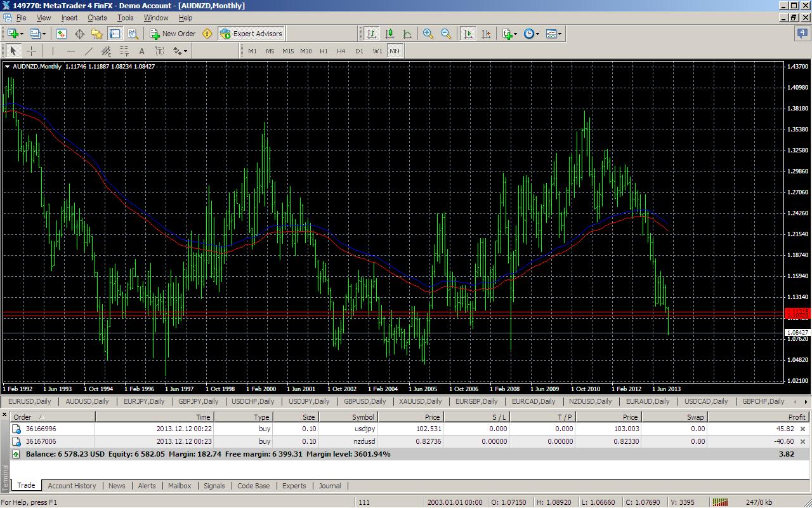812x508 pixels.
Task: Expand the New Chart dropdown arrow
Action: click(21, 34)
